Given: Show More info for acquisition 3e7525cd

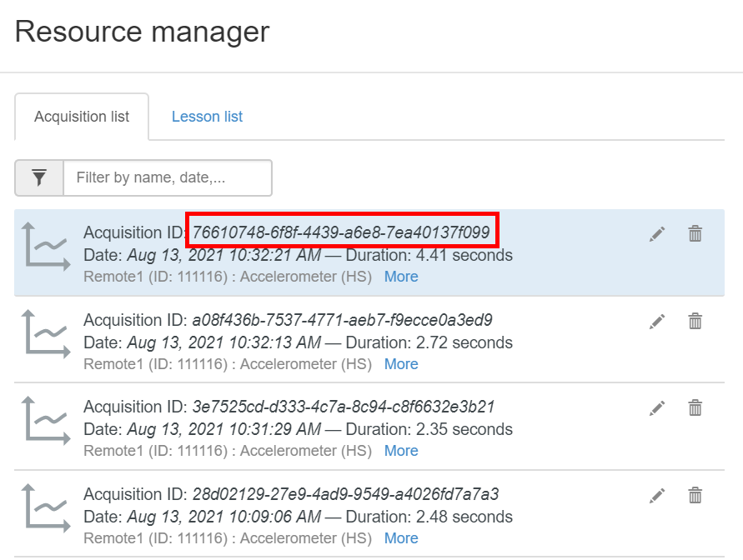Looking at the screenshot, I should [x=401, y=451].
